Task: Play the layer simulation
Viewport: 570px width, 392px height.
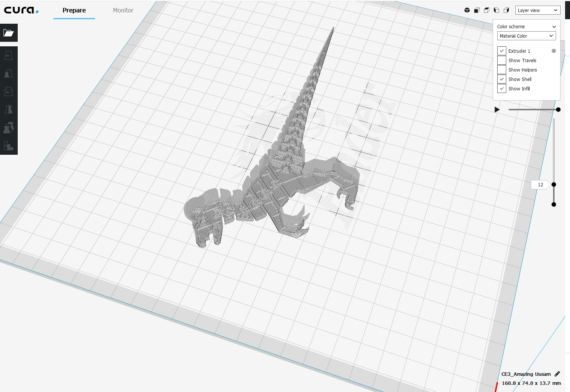Action: click(x=497, y=110)
